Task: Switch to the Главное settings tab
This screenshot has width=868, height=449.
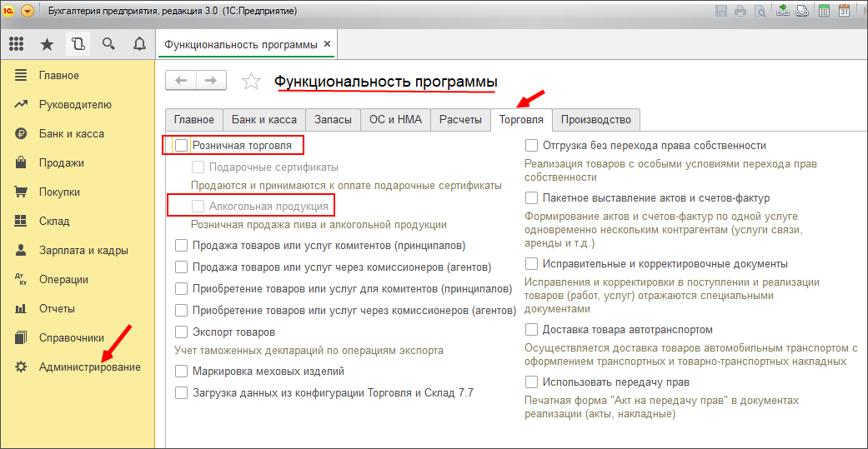Action: [193, 119]
